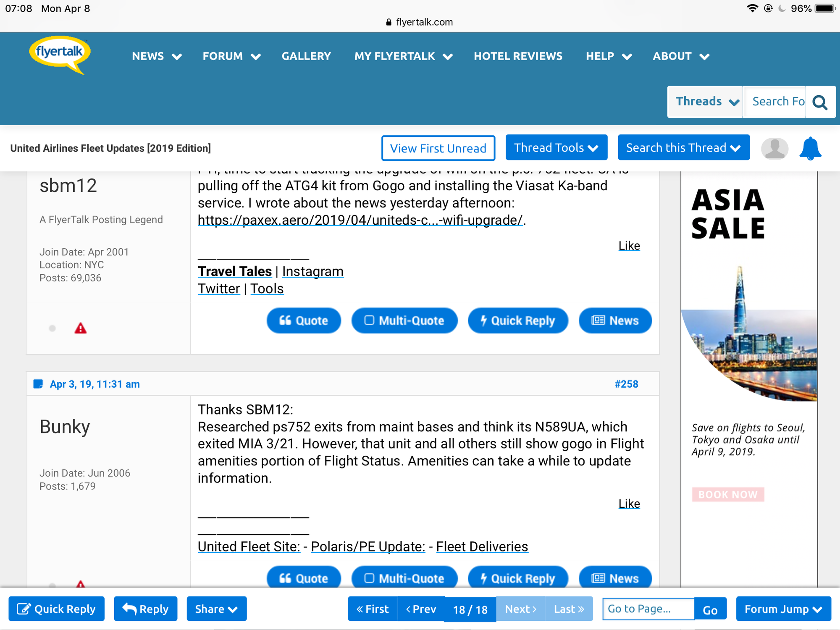Open sbm12's user profile name

point(68,186)
